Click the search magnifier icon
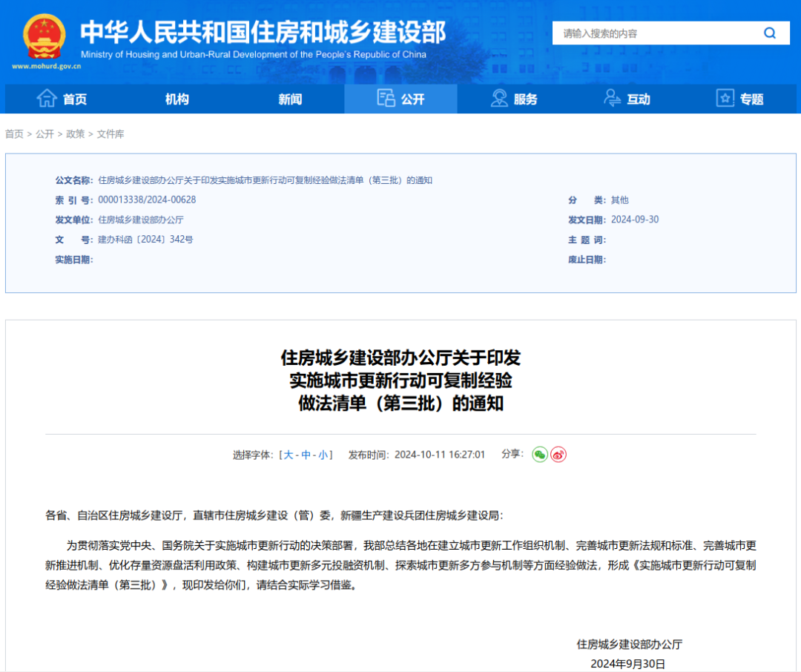 [769, 33]
